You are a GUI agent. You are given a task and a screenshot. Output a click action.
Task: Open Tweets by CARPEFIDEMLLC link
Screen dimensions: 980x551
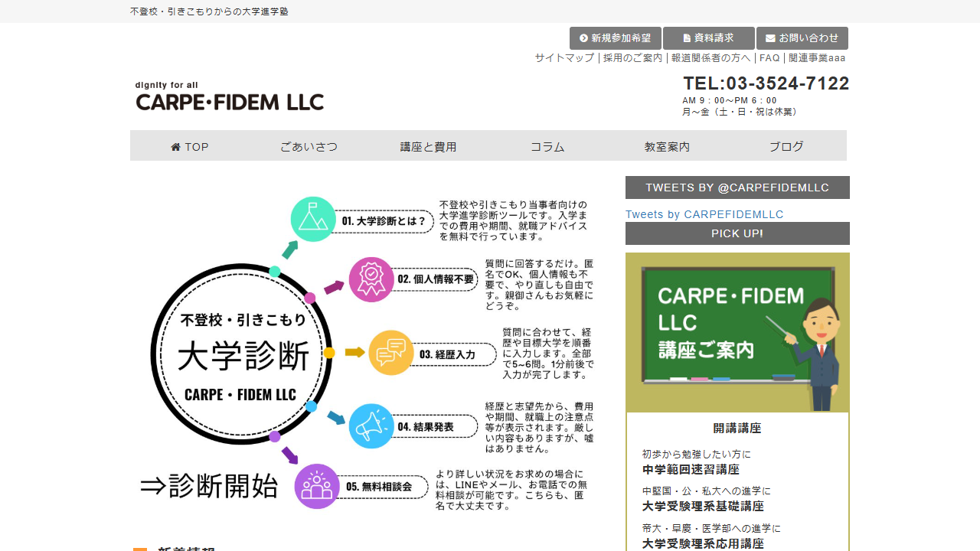(704, 214)
